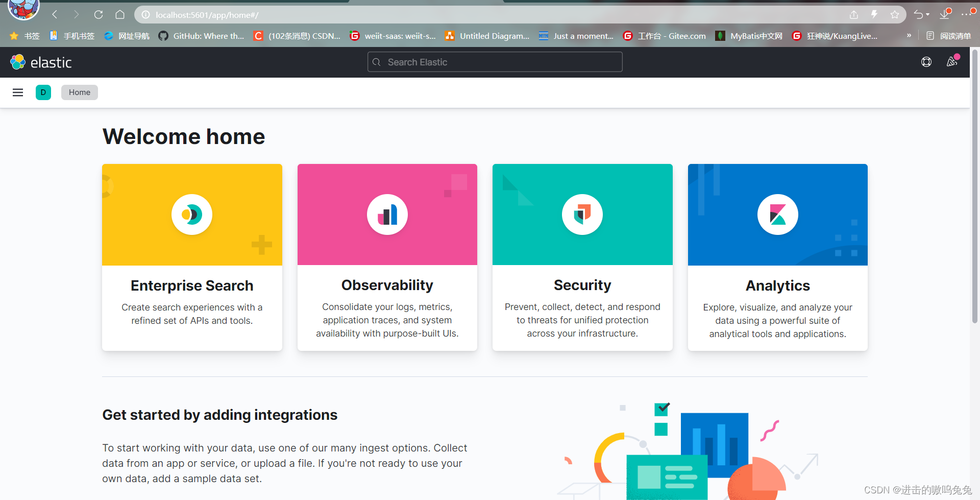The height and width of the screenshot is (500, 980).
Task: Reload the page with refresh icon
Action: click(99, 15)
